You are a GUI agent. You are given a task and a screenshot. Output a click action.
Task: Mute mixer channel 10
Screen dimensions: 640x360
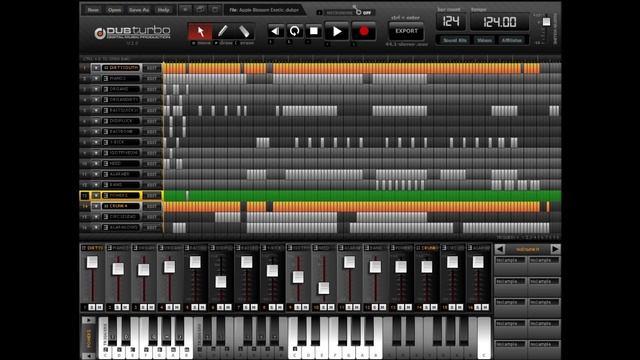click(331, 307)
